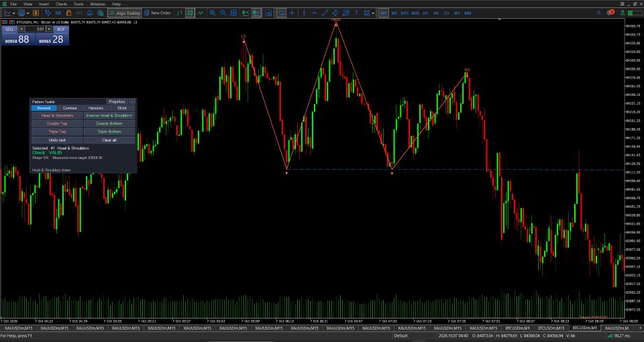Screen dimensions: 644x342
Task: Expand the new chart dropdown arrow
Action: tap(14, 13)
